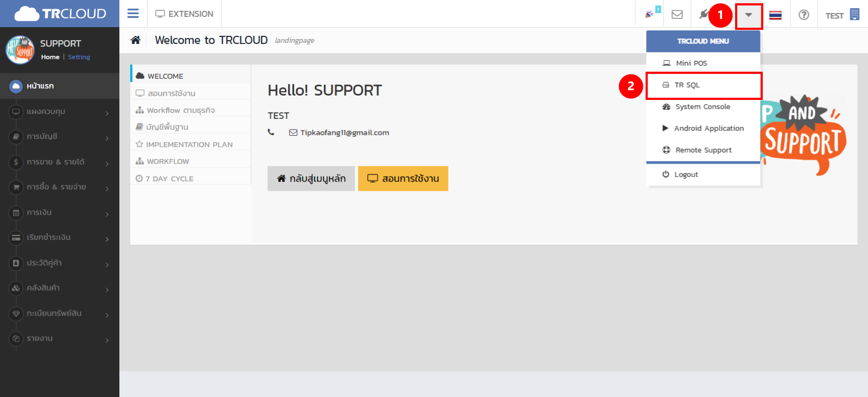Expand แผงควบคุม sidebar menu
This screenshot has height=397, width=868.
[60, 112]
